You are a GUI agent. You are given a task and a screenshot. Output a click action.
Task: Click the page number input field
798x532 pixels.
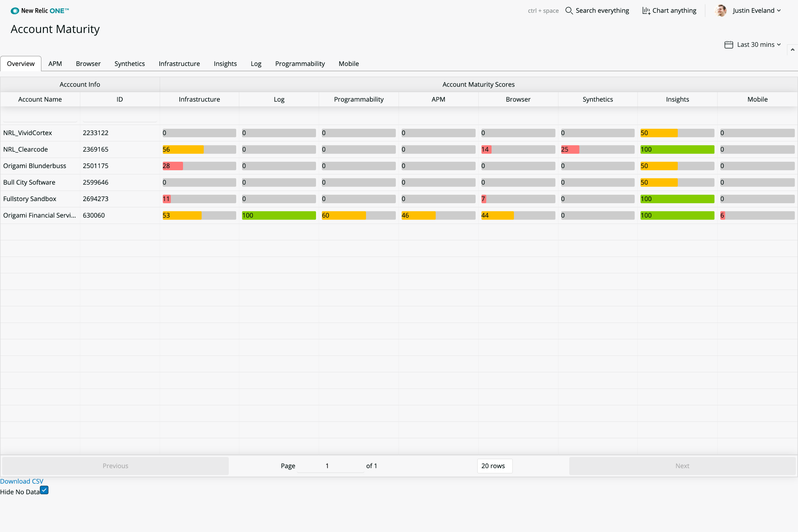tap(330, 466)
